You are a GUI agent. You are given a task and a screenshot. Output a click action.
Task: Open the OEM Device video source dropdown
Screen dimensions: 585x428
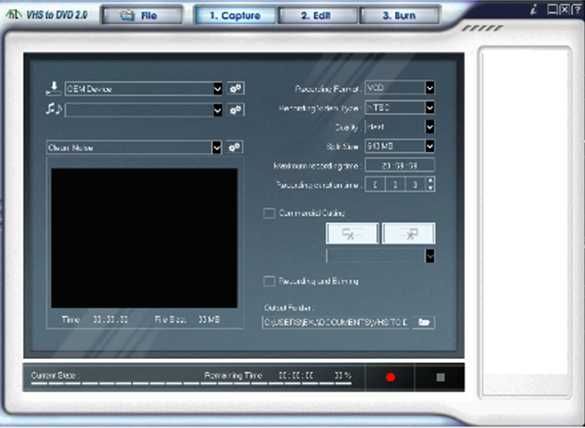point(218,89)
